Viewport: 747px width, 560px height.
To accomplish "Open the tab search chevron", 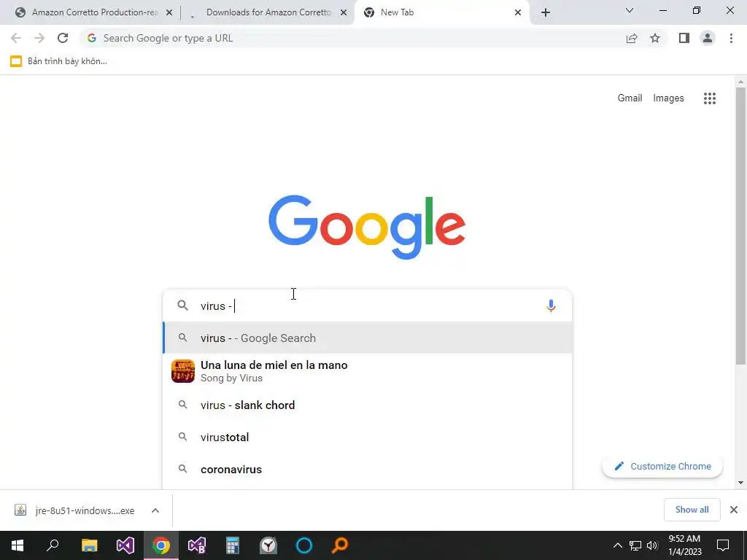I will click(x=630, y=10).
